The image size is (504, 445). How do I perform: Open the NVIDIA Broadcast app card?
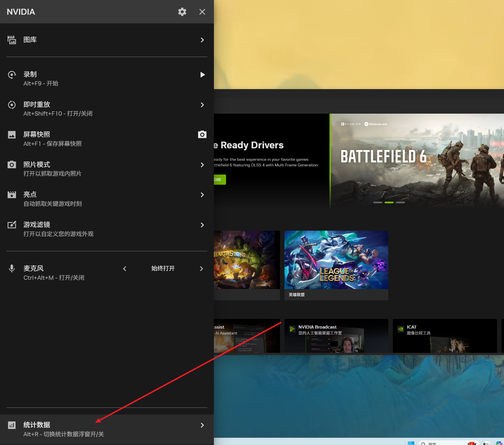336,336
